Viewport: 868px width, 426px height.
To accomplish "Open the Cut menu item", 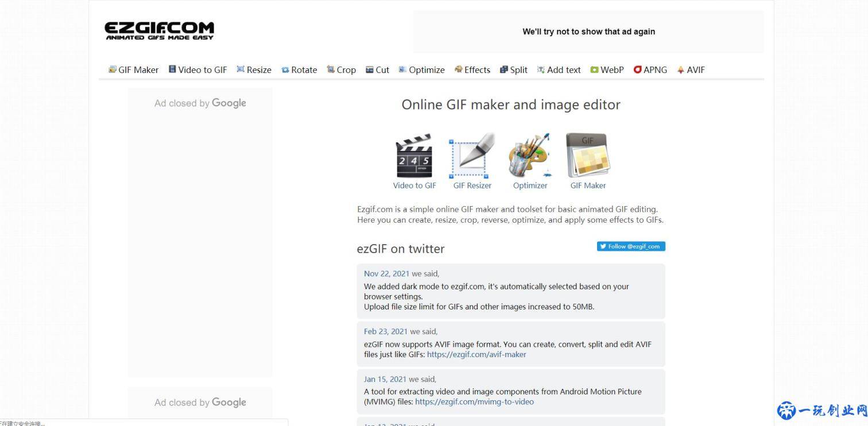I will [377, 69].
